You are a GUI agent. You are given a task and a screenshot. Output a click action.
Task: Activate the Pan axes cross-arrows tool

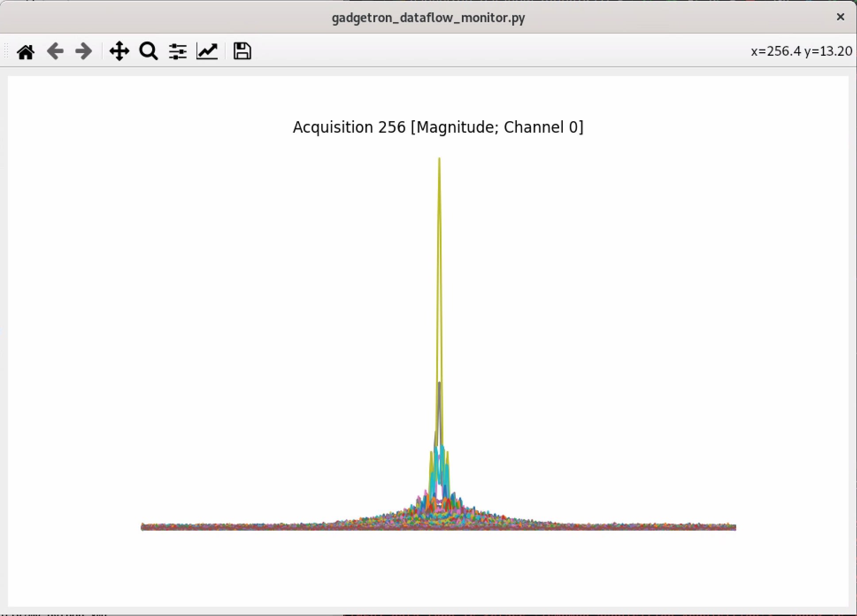click(x=119, y=51)
